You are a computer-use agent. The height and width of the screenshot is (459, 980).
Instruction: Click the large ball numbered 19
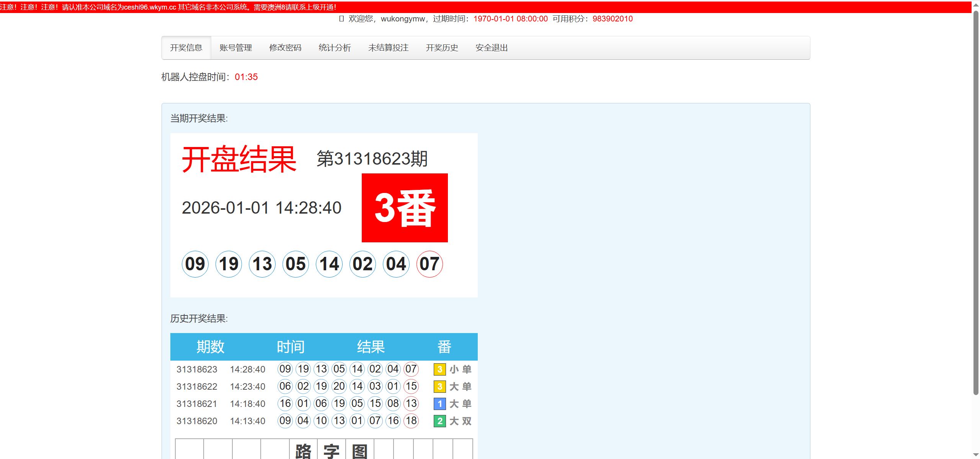(229, 264)
